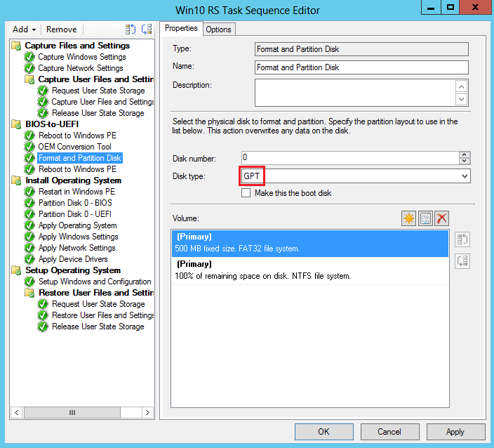Viewport: 494px width, 448px height.
Task: Increase the Disk number spinner value
Action: (465, 154)
